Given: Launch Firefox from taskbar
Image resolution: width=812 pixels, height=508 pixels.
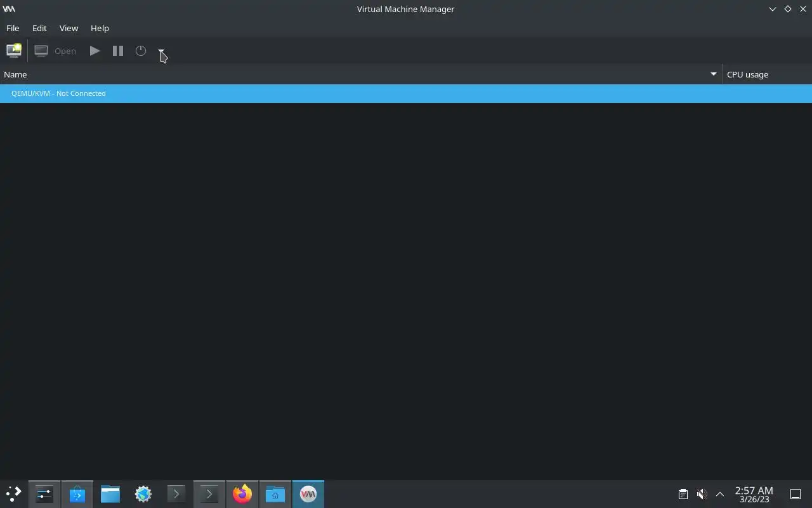Looking at the screenshot, I should click(242, 494).
